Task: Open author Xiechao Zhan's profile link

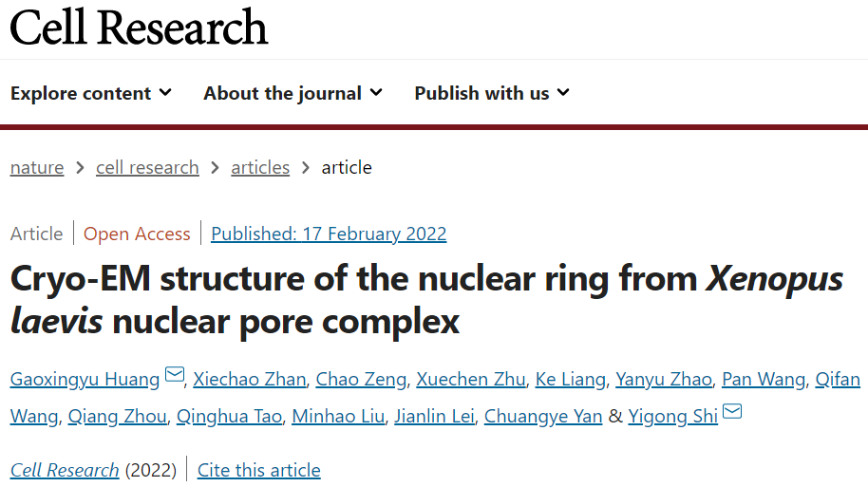Action: click(250, 380)
